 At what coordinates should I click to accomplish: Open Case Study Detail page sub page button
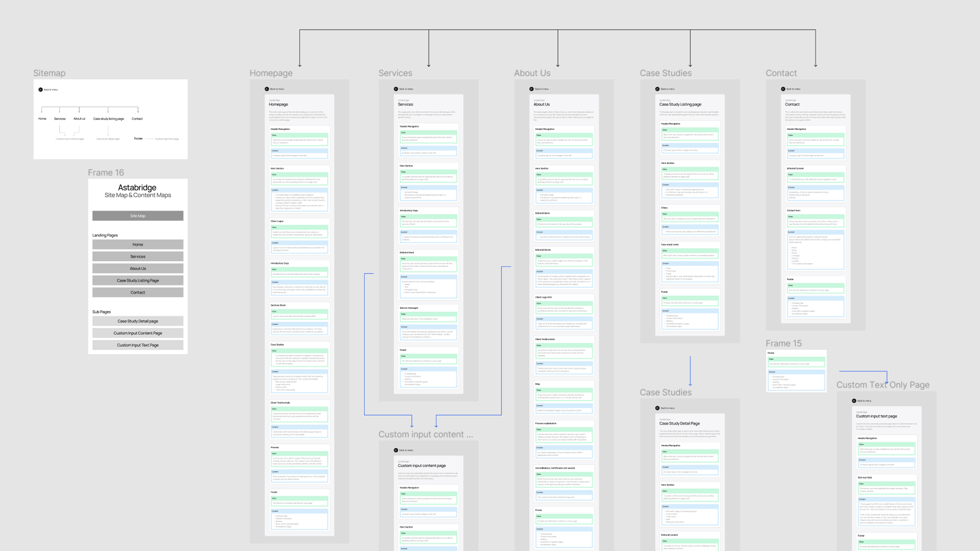138,321
